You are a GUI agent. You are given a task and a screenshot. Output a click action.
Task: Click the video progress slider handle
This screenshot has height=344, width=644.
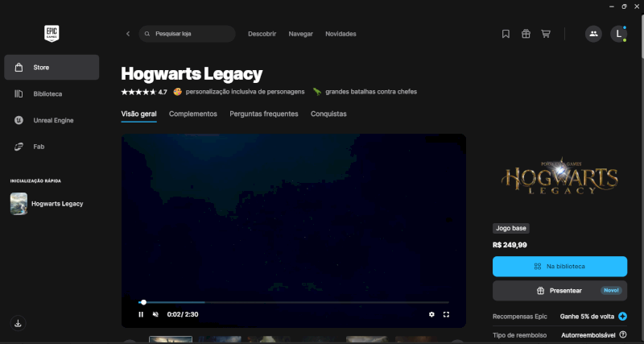pos(143,302)
